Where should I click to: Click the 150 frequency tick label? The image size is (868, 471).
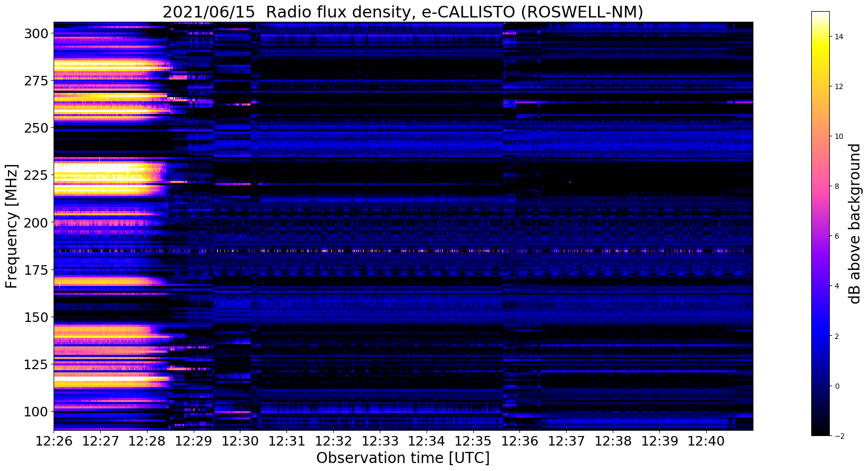(35, 317)
